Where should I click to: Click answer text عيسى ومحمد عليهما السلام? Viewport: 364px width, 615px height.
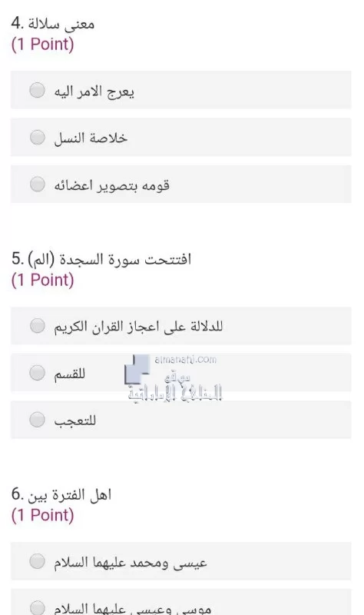tap(130, 563)
